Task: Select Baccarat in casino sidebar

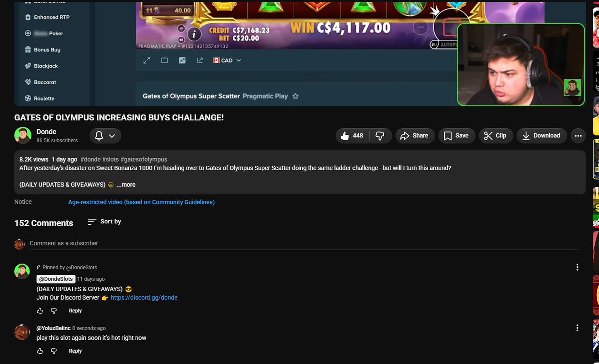Action: coord(41,82)
